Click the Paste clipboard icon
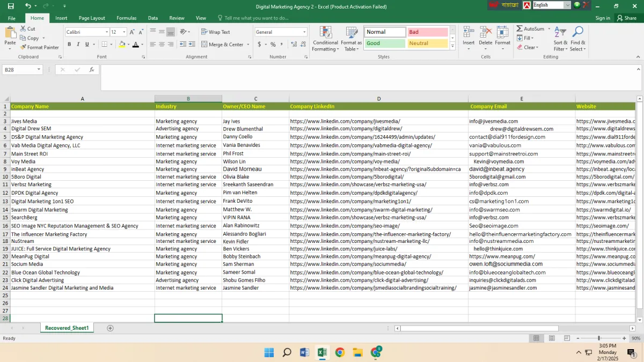The image size is (644, 362). point(10,32)
